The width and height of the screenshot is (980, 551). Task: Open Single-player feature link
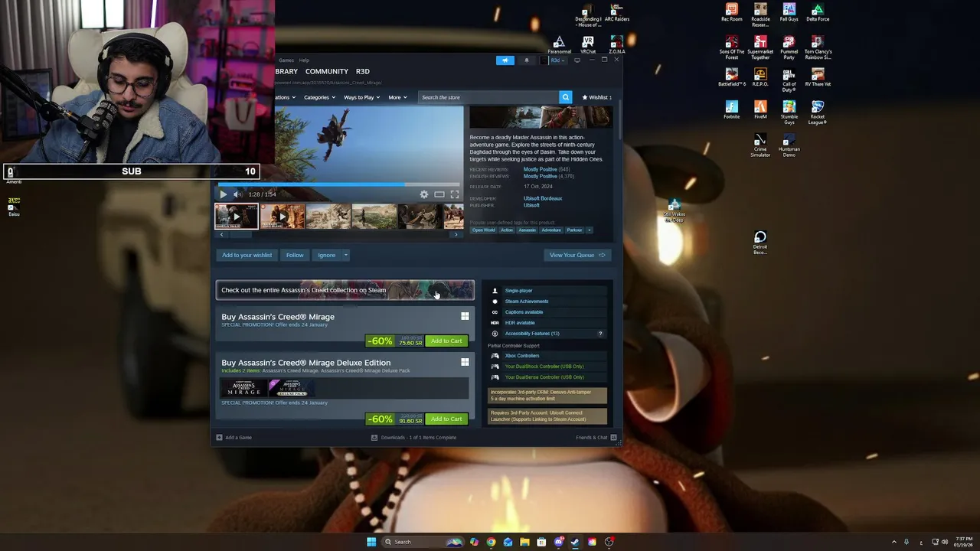(518, 291)
